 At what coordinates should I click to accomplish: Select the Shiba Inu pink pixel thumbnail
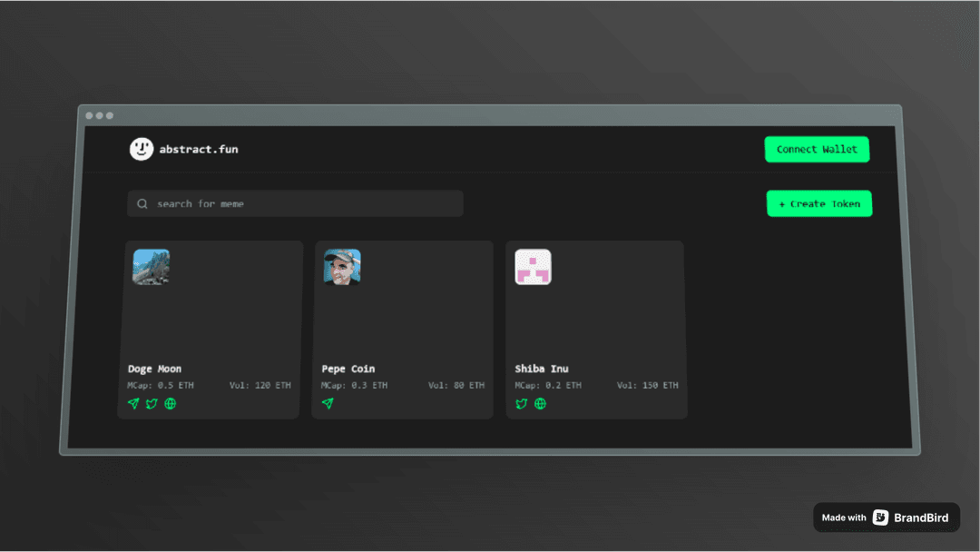(533, 267)
